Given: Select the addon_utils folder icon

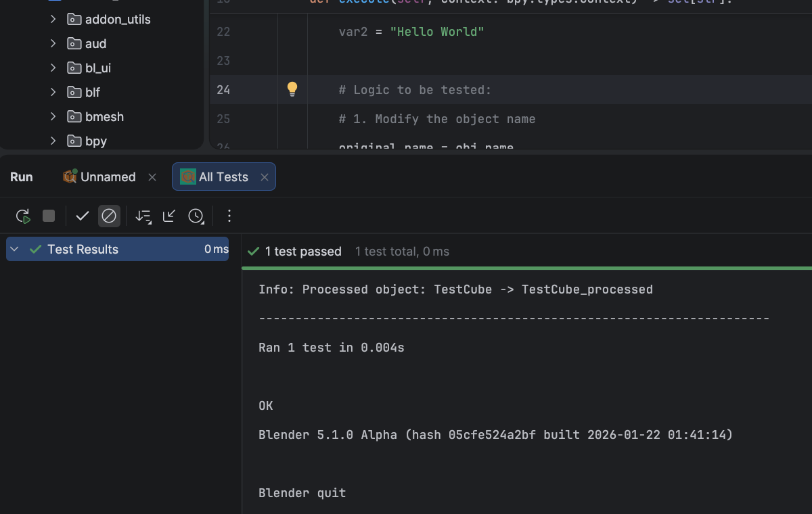Looking at the screenshot, I should click(74, 19).
